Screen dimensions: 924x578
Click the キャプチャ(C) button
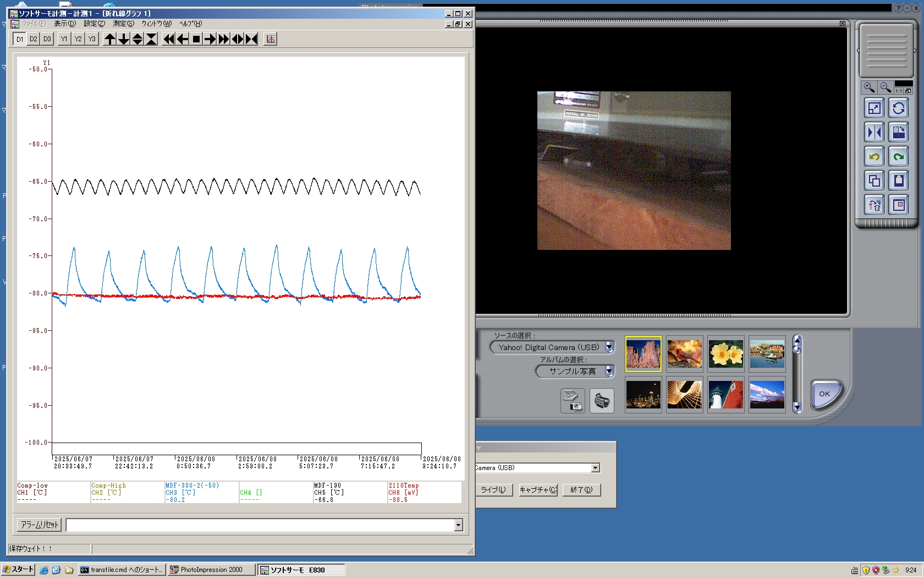coord(538,490)
